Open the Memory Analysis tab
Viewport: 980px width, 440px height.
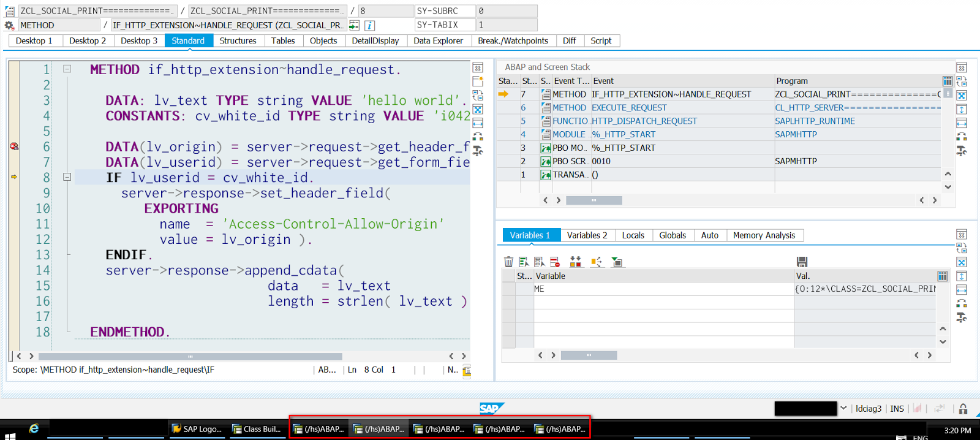point(764,235)
